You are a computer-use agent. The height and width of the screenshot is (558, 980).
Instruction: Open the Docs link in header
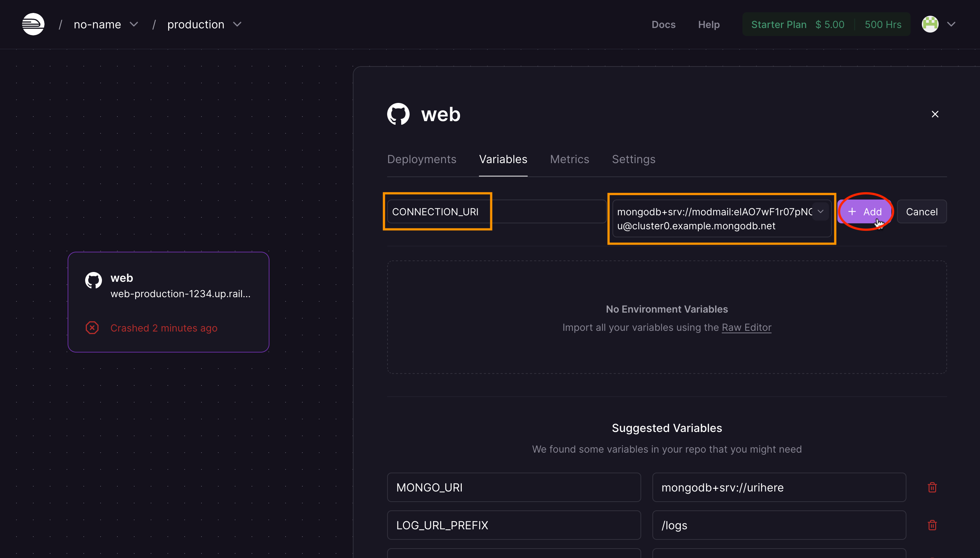click(663, 25)
